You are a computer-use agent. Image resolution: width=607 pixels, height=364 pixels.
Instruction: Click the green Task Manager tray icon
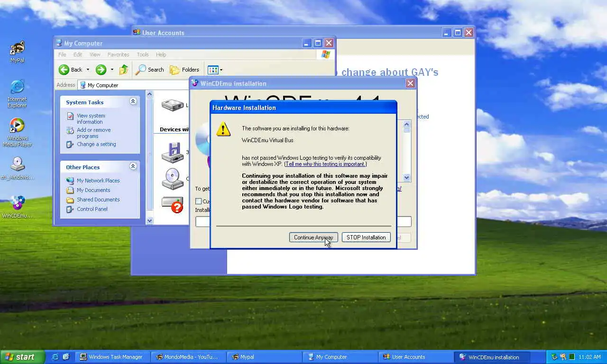coord(572,357)
